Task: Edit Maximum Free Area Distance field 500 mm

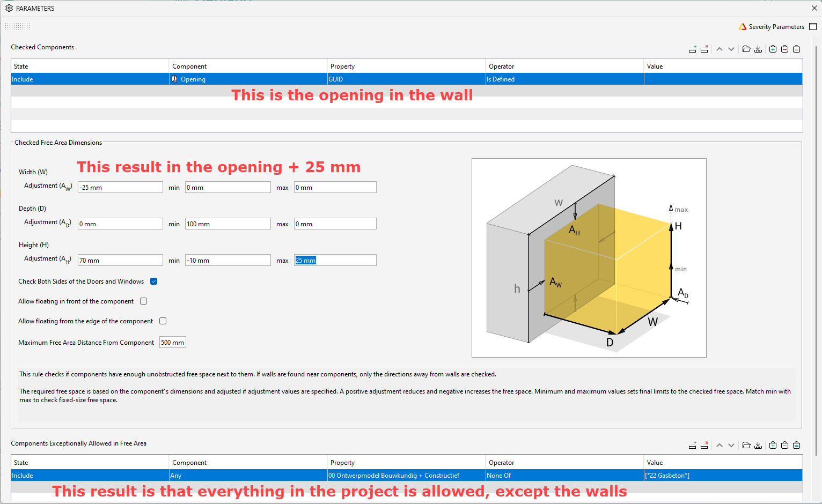Action: (173, 343)
